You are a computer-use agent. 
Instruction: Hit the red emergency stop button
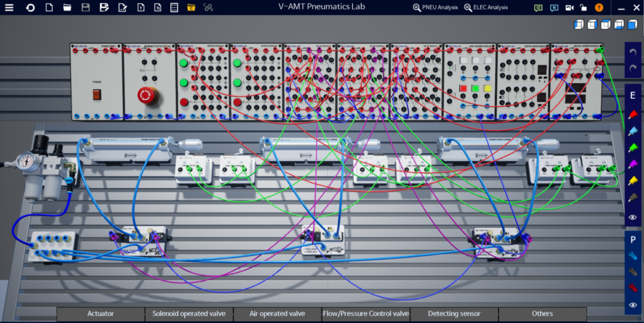[147, 95]
